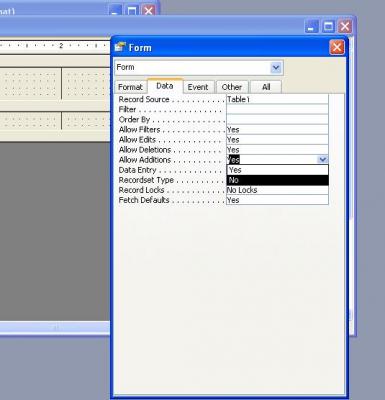Switch to the Format tab

tap(130, 87)
